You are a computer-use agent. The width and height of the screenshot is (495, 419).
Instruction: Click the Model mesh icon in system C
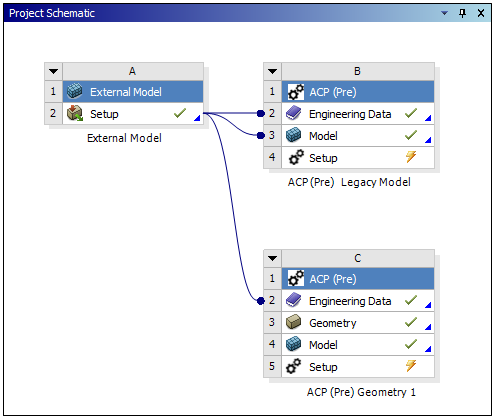tap(293, 344)
